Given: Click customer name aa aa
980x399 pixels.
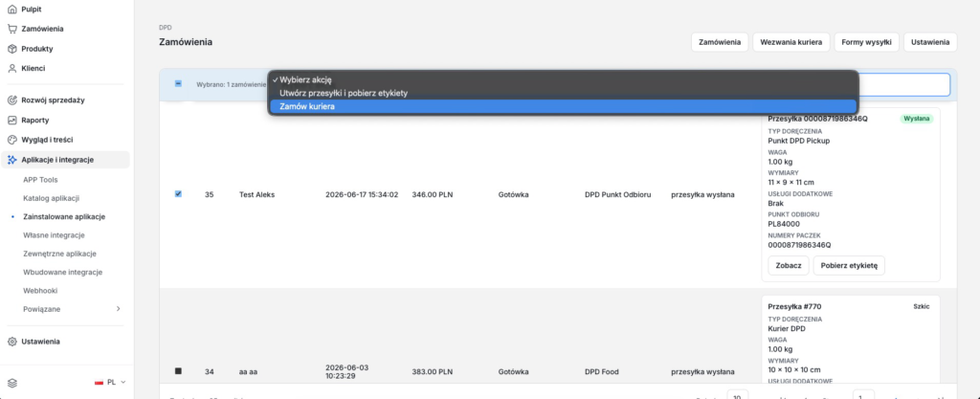Looking at the screenshot, I should pos(249,371).
